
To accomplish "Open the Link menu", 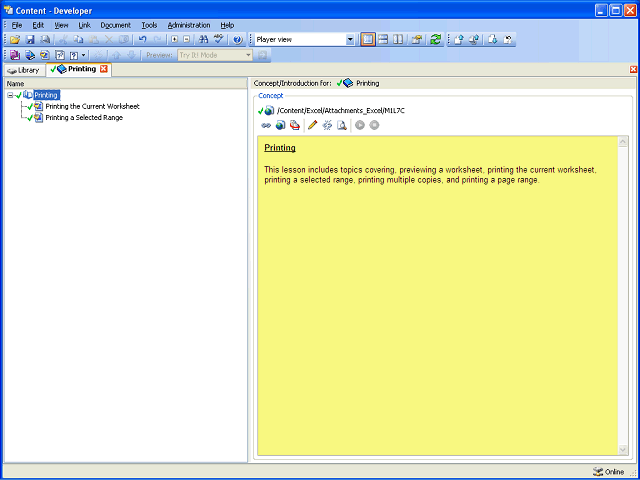I will (x=84, y=25).
